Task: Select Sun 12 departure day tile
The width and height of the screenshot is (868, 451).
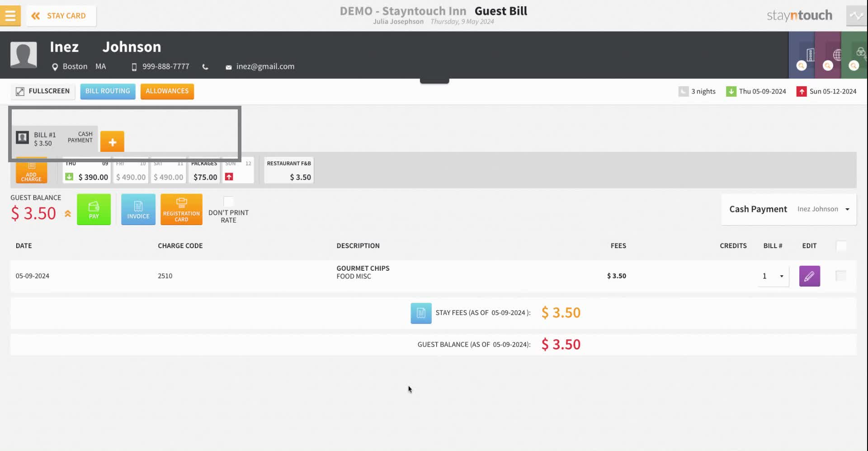Action: pos(238,170)
